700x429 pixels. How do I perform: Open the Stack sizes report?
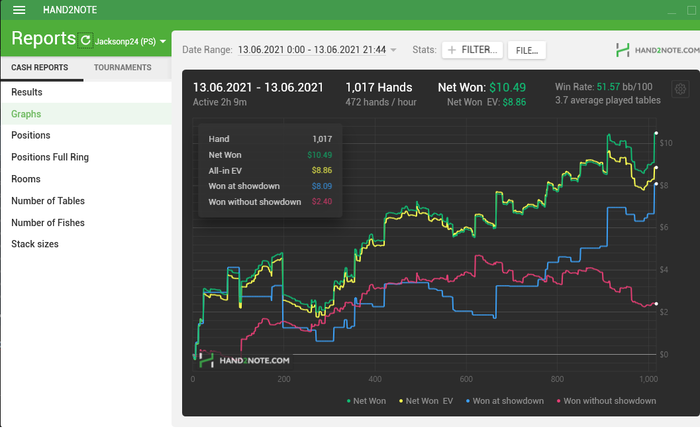tap(86, 244)
